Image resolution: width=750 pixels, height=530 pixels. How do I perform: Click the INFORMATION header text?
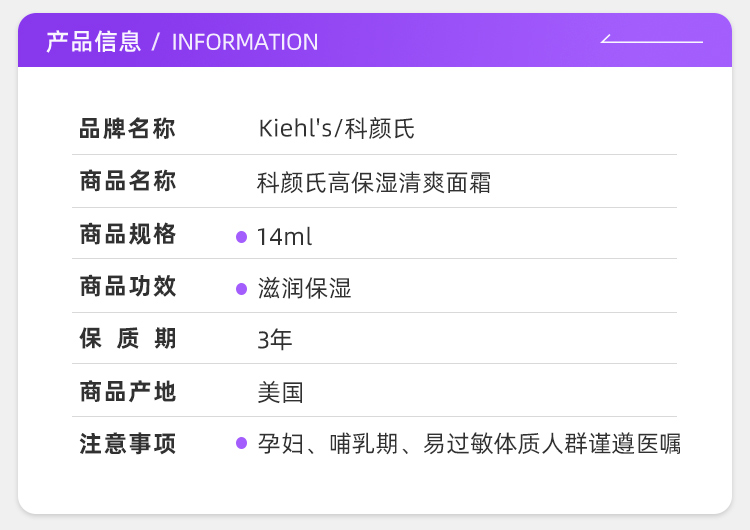(x=245, y=42)
